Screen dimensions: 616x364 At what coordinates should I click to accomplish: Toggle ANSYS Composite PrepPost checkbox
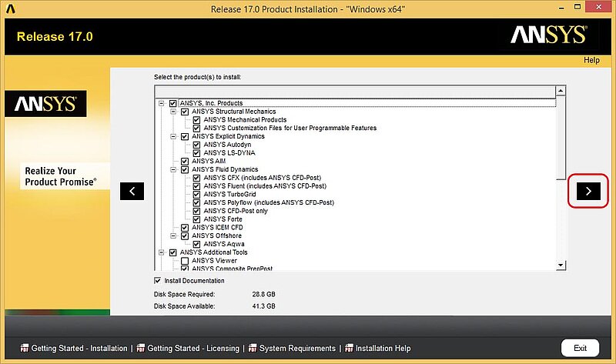click(185, 269)
